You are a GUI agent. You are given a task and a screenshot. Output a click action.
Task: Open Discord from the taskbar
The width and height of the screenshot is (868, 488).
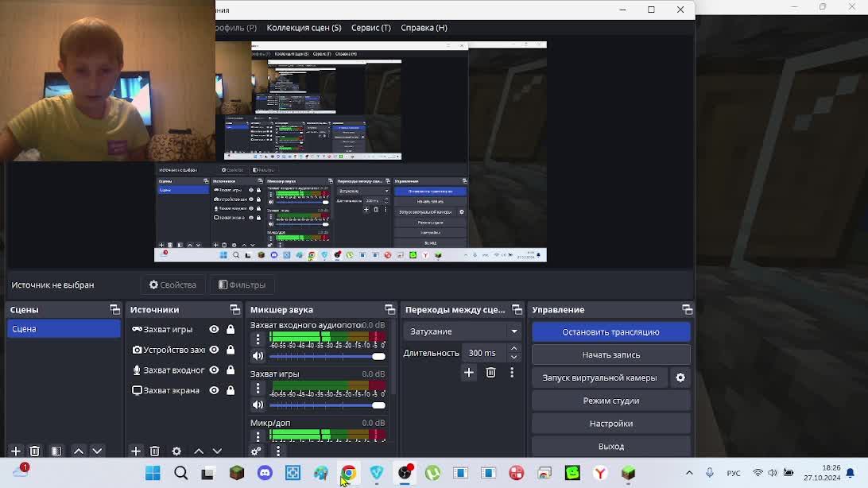(265, 473)
